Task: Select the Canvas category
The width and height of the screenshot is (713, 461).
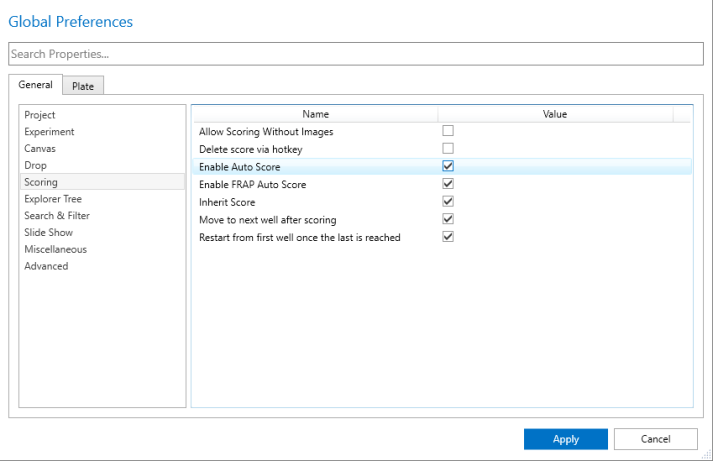Action: pyautogui.click(x=102, y=148)
